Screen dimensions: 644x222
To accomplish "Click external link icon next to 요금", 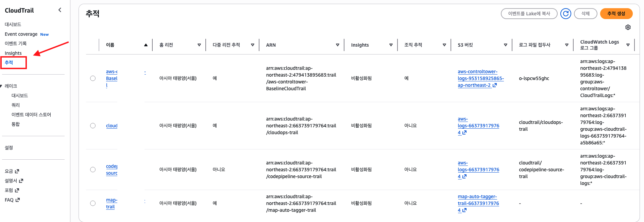I will tap(17, 171).
